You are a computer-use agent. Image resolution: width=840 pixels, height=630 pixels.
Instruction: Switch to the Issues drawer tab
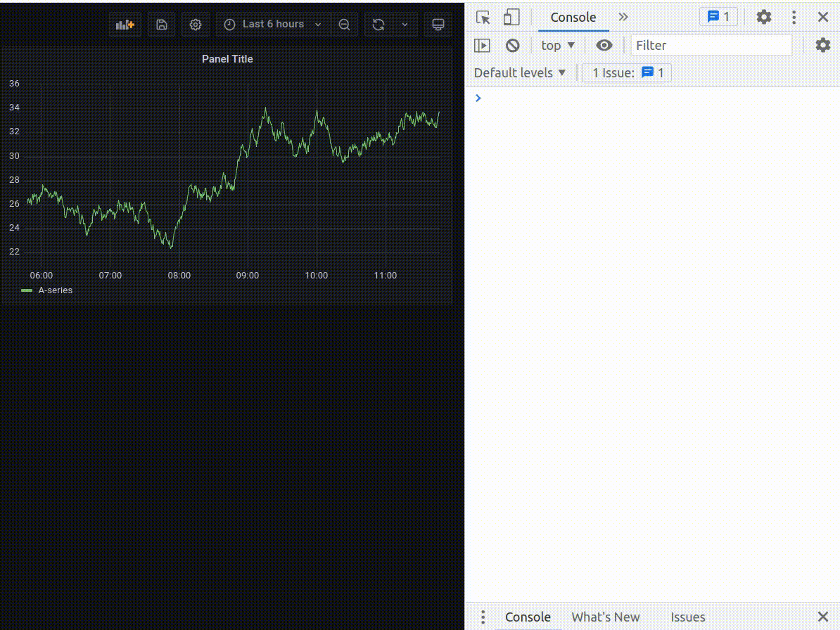point(688,617)
